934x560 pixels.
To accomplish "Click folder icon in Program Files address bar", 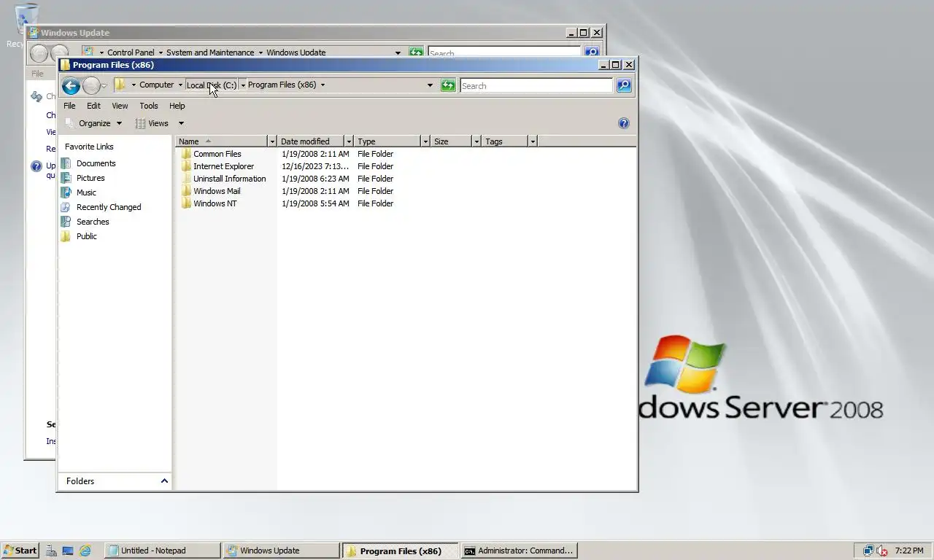I will (x=121, y=85).
